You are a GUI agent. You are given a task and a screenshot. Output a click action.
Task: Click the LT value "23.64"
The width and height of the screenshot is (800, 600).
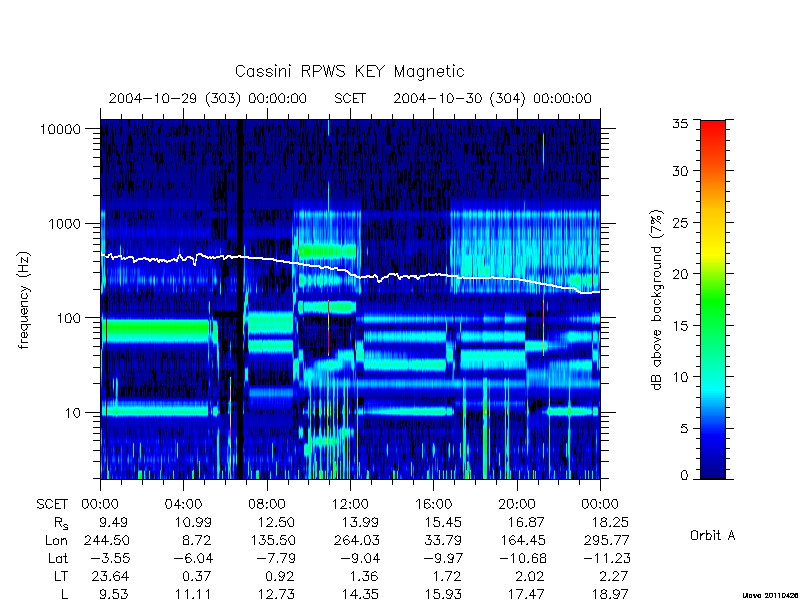click(110, 577)
